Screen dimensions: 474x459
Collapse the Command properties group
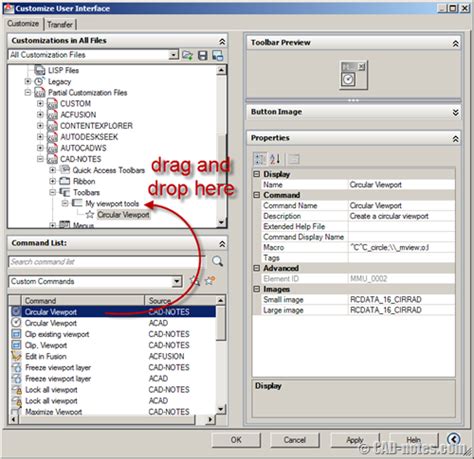pyautogui.click(x=257, y=195)
